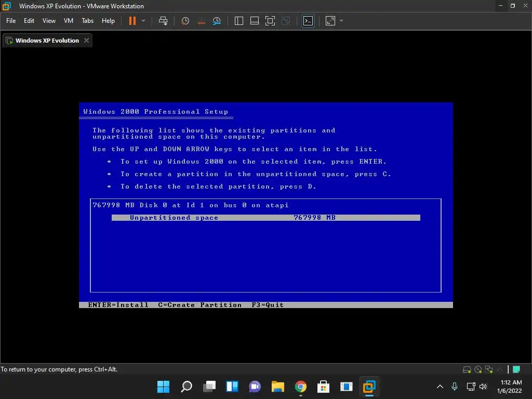Open Widgets from taskbar
The image size is (532, 399).
pos(232,387)
